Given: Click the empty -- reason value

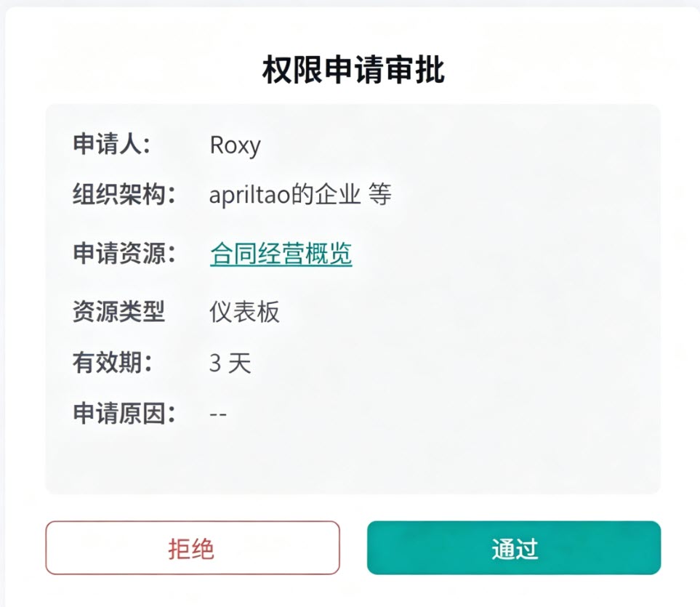Looking at the screenshot, I should click(218, 414).
